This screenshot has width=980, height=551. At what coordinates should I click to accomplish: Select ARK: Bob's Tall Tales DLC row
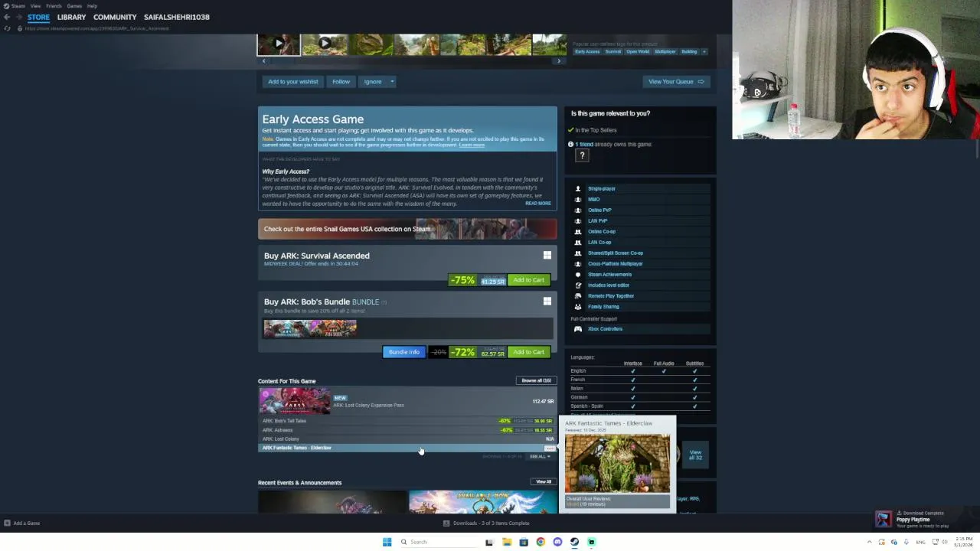407,421
